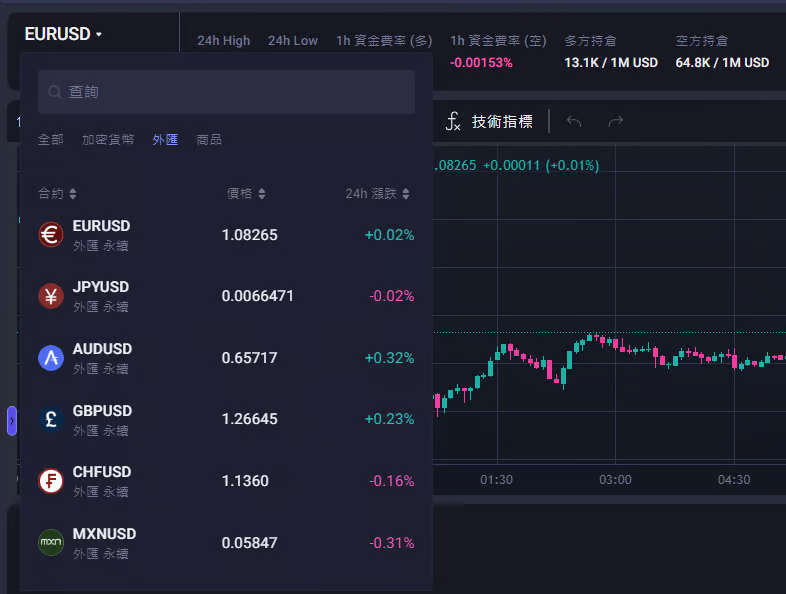Viewport: 786px width, 594px height.
Task: Click the GBPUSD pound coin icon
Action: (x=51, y=419)
